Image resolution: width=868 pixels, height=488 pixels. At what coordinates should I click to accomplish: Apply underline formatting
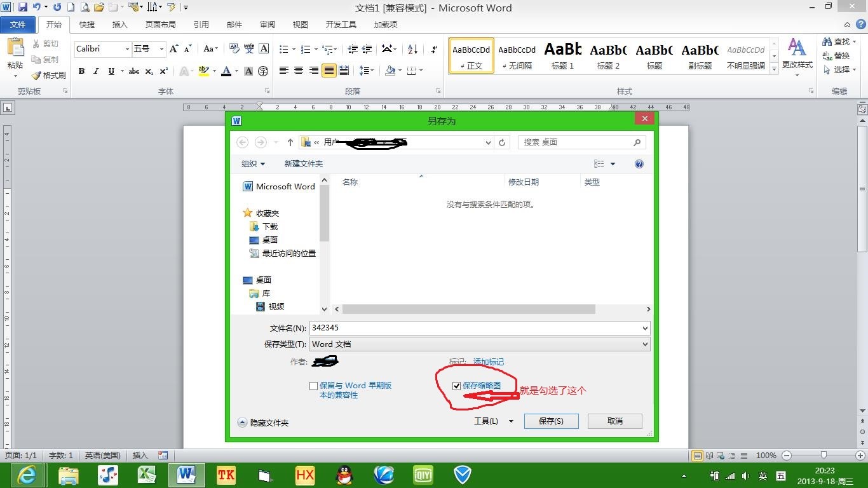pyautogui.click(x=112, y=71)
